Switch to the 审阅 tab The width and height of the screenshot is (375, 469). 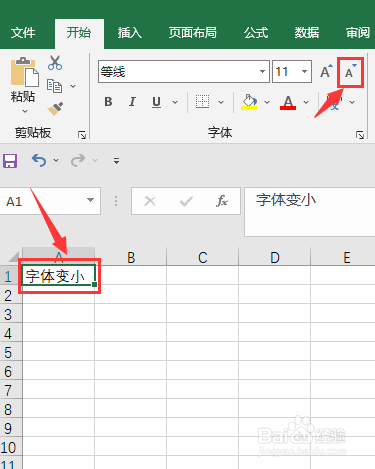[x=358, y=33]
